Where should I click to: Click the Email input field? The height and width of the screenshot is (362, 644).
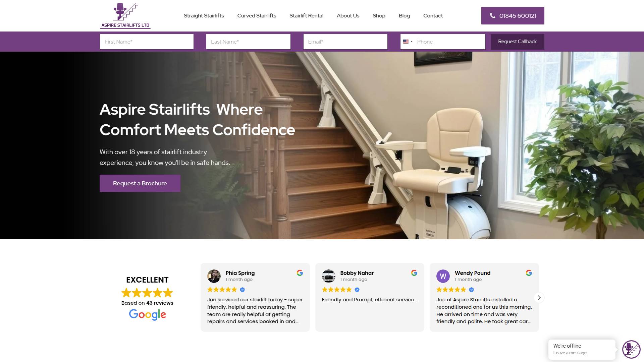pyautogui.click(x=345, y=42)
